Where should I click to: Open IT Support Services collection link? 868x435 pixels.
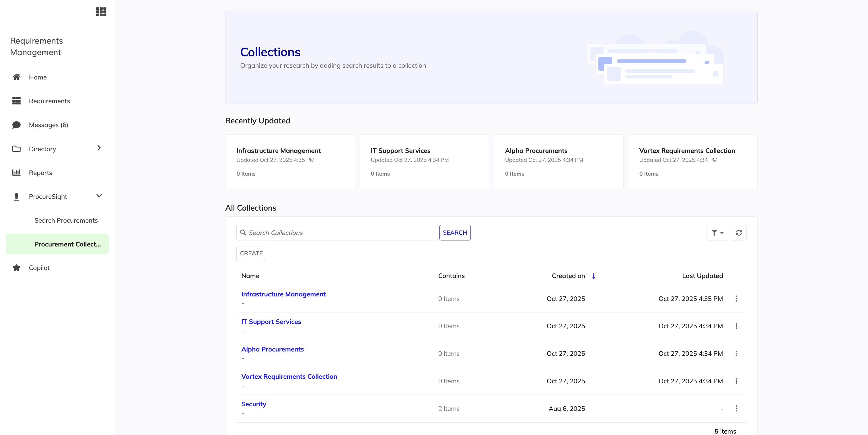271,322
